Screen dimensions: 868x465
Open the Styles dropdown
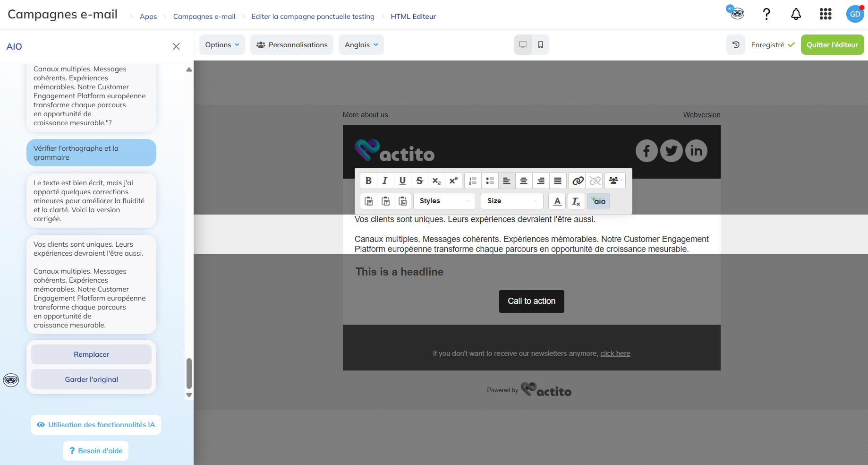click(444, 201)
